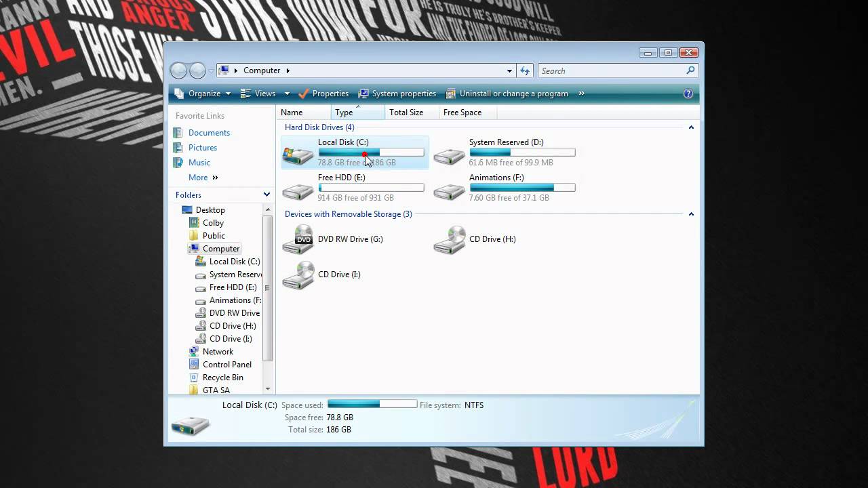The height and width of the screenshot is (488, 868).
Task: Click the Computer breadcrumb in address bar
Action: point(262,70)
